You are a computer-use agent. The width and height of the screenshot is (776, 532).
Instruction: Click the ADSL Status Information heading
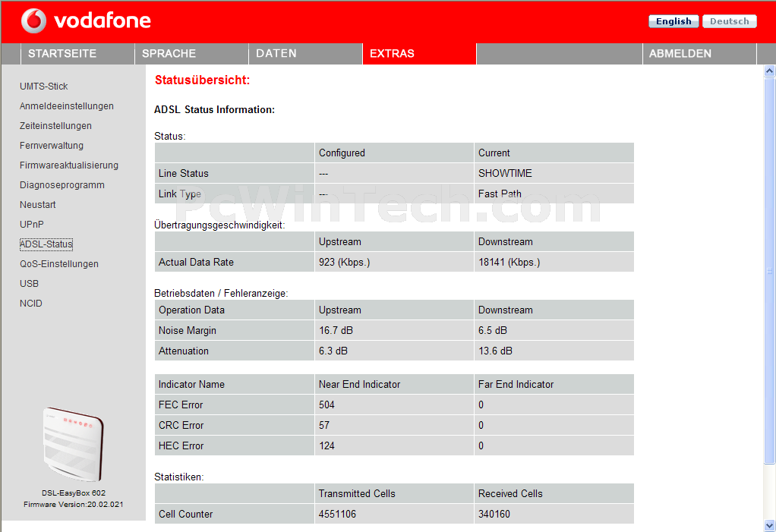(x=214, y=110)
